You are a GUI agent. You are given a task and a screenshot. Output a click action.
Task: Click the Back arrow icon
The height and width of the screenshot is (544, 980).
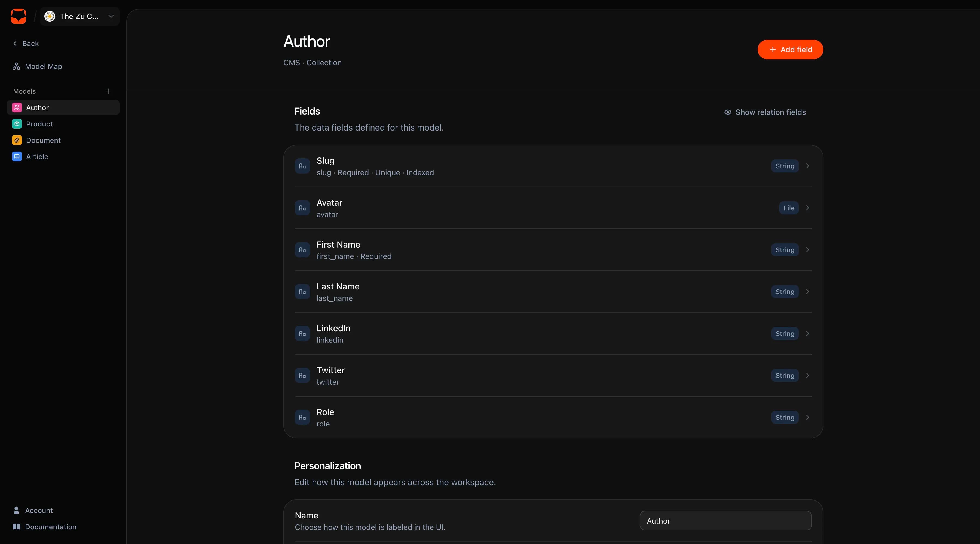point(15,43)
